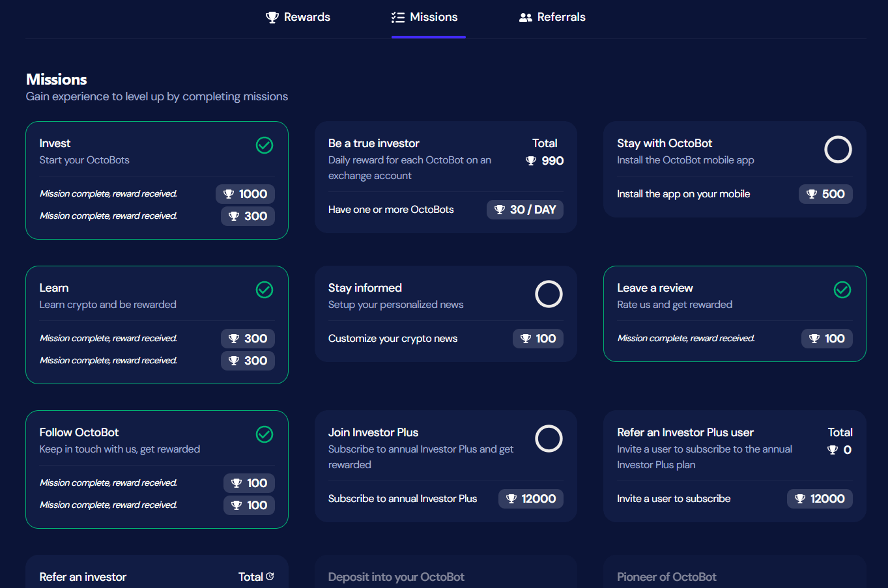Click 'Customize your crypto news' mission
Image resolution: width=888 pixels, height=588 pixels.
click(x=393, y=339)
